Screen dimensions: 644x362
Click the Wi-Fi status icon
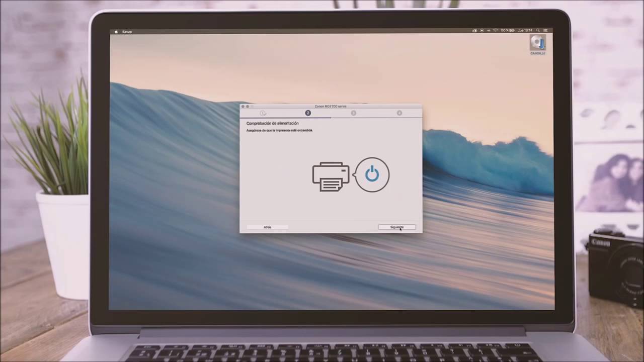click(x=496, y=31)
